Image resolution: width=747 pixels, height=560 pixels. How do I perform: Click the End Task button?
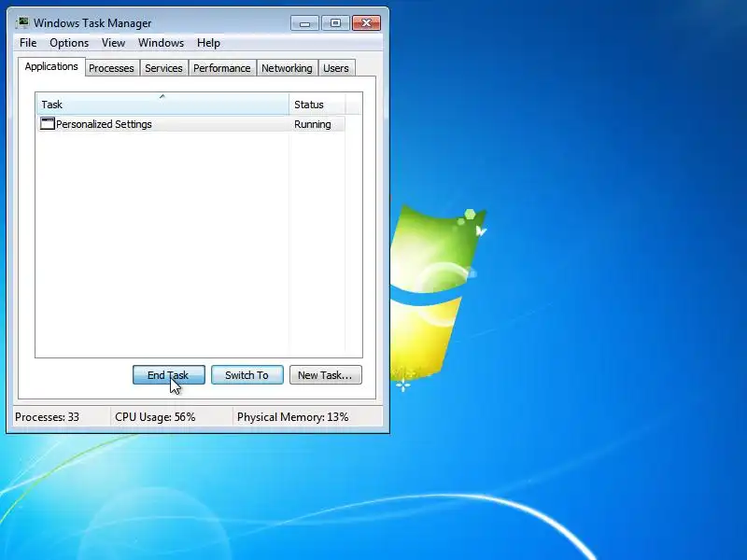[169, 375]
